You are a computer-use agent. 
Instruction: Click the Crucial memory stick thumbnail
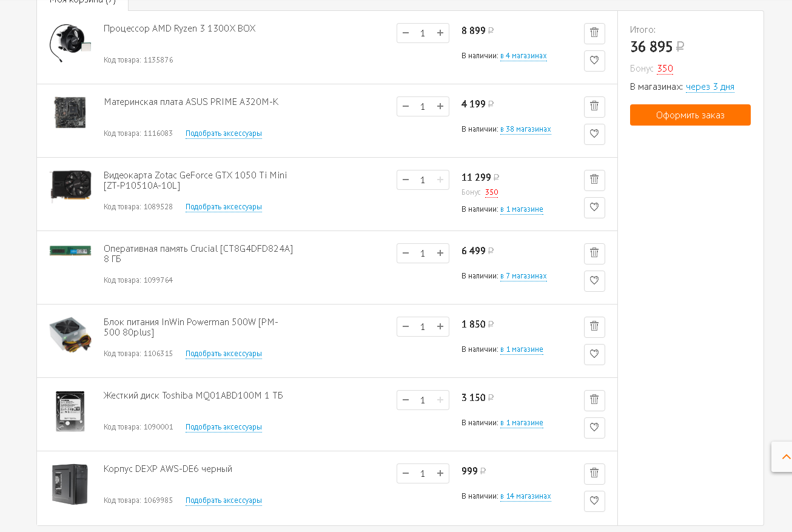(70, 250)
